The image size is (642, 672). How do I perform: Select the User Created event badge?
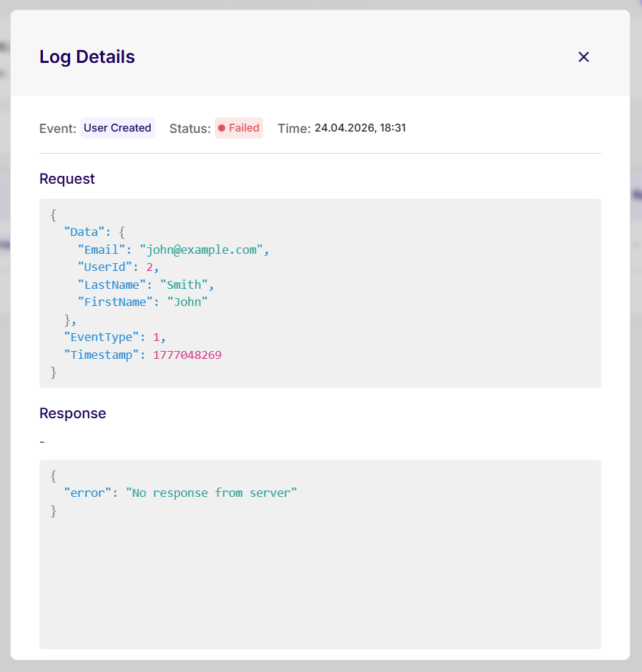point(117,128)
